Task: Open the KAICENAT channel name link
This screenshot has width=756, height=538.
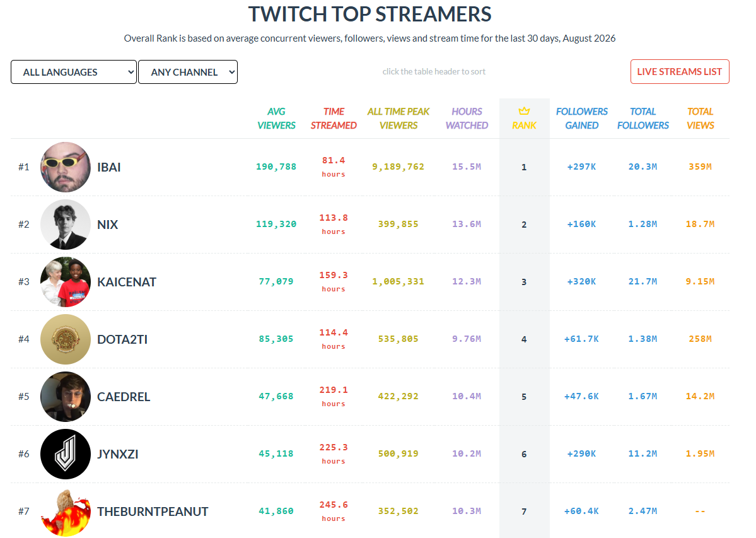Action: tap(127, 282)
